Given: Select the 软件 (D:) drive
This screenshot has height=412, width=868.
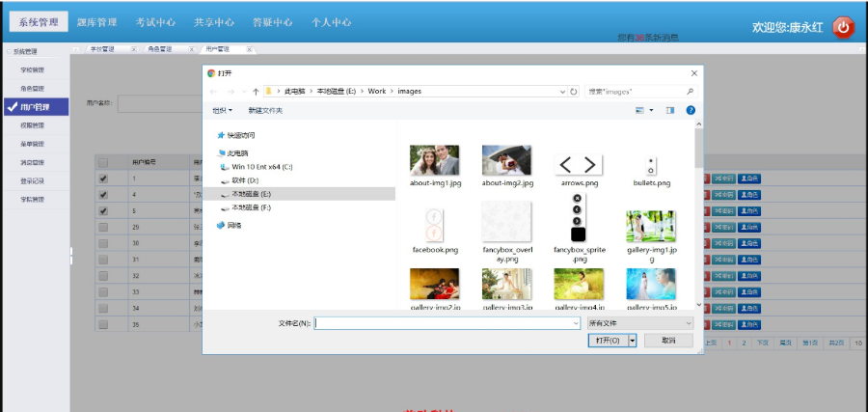Looking at the screenshot, I should click(240, 180).
